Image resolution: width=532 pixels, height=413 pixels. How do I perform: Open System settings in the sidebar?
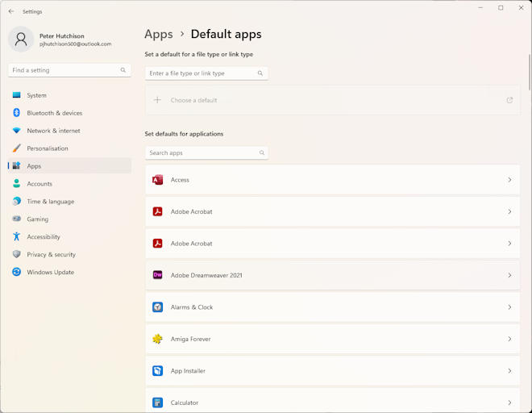click(36, 95)
